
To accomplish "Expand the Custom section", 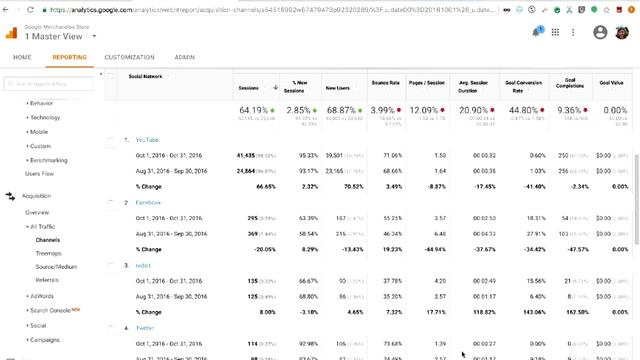I will click(38, 146).
